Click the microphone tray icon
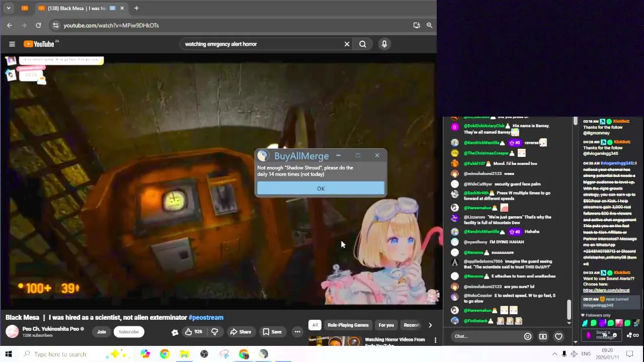Viewport: 644px width, 362px height. 565,354
